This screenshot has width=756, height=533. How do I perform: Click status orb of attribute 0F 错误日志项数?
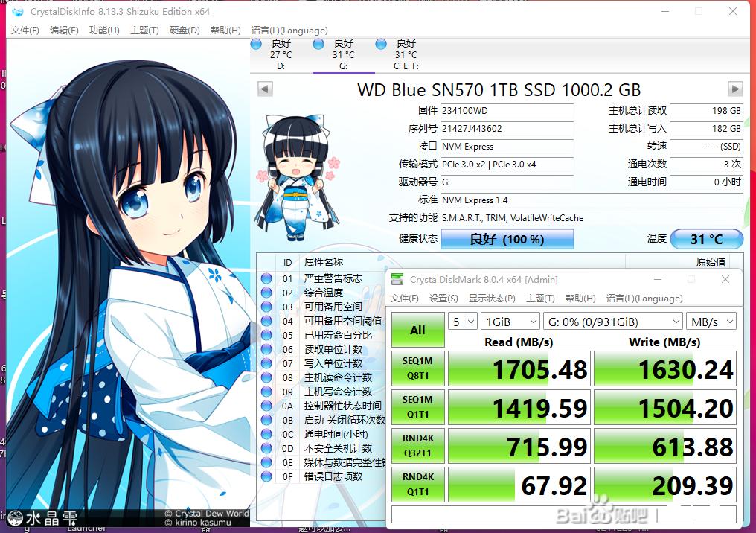266,476
